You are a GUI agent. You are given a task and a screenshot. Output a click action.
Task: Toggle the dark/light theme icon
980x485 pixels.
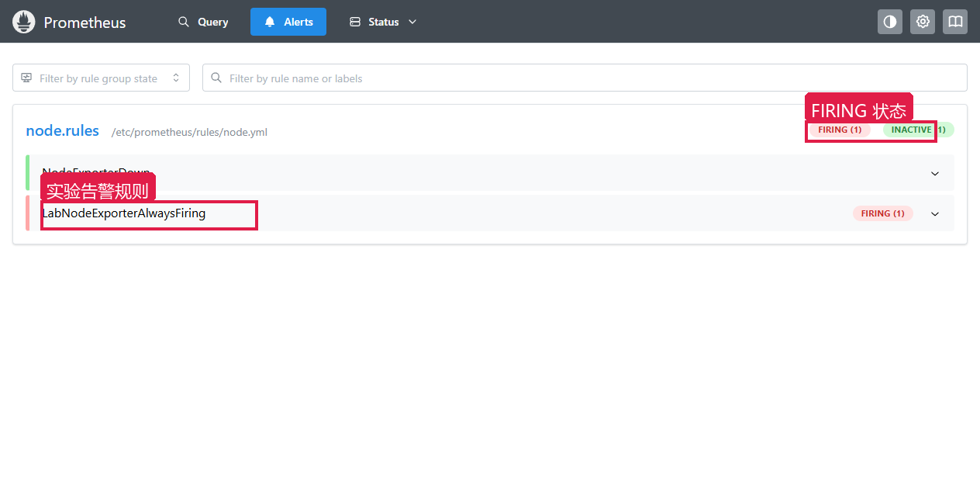click(890, 22)
